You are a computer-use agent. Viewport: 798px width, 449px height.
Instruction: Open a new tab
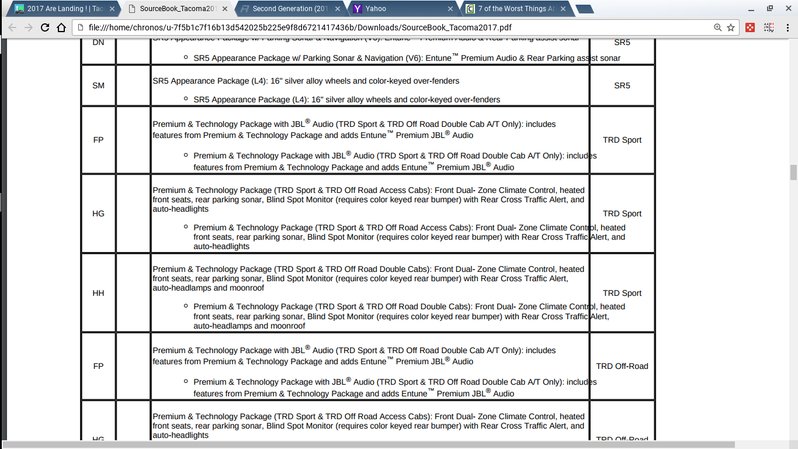coord(585,9)
